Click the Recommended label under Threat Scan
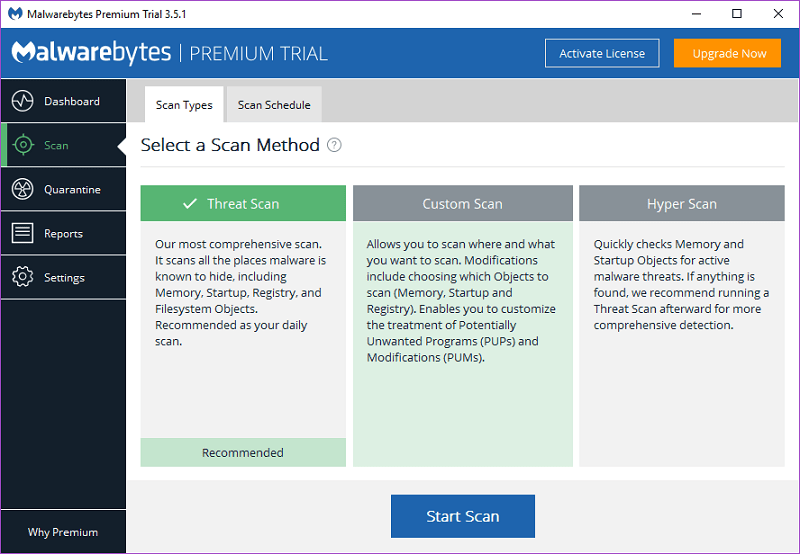 pyautogui.click(x=243, y=452)
